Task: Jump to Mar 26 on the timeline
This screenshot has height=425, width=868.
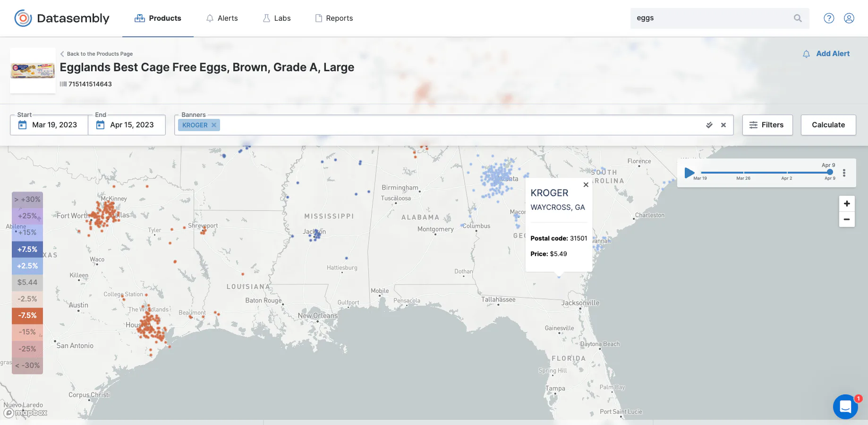Action: click(743, 178)
